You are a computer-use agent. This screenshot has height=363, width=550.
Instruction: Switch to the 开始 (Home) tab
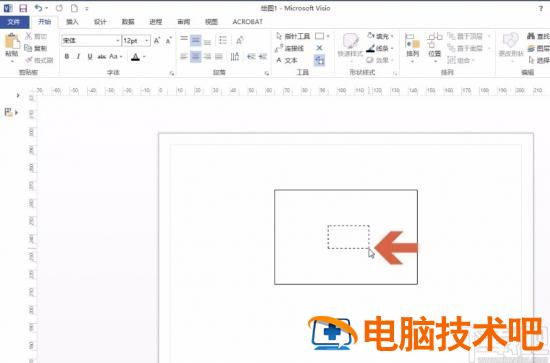click(x=45, y=22)
